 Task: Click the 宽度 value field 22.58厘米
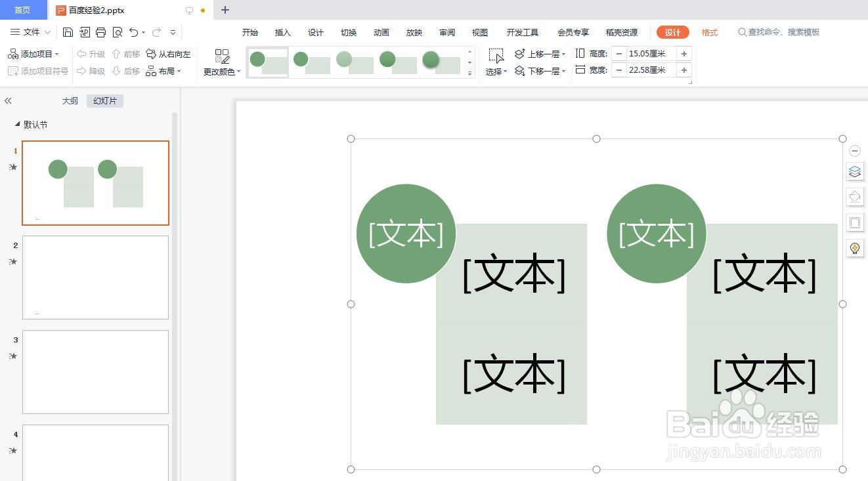(651, 70)
